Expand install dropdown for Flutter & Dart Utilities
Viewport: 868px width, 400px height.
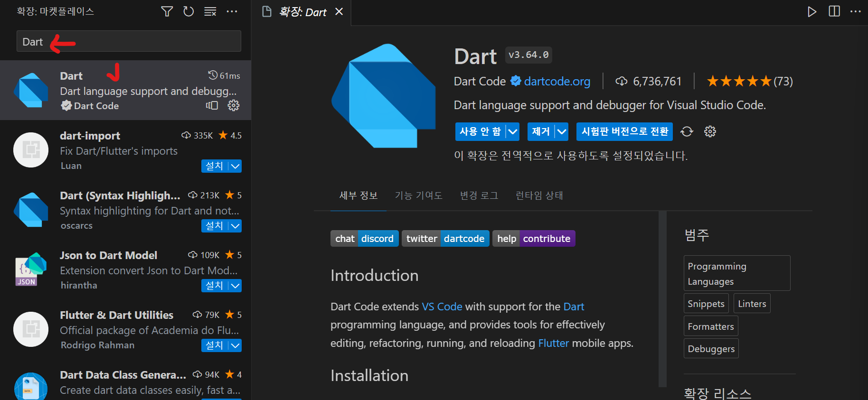tap(235, 345)
